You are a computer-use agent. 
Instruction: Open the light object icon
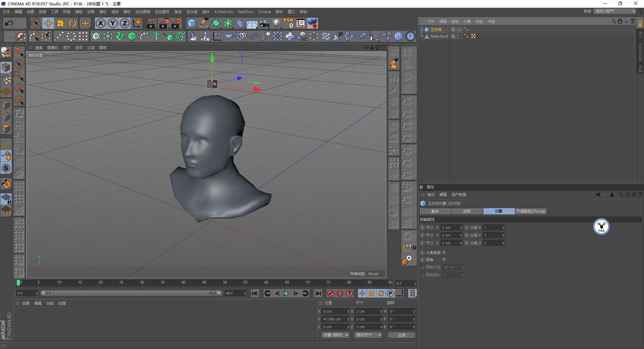(x=276, y=23)
